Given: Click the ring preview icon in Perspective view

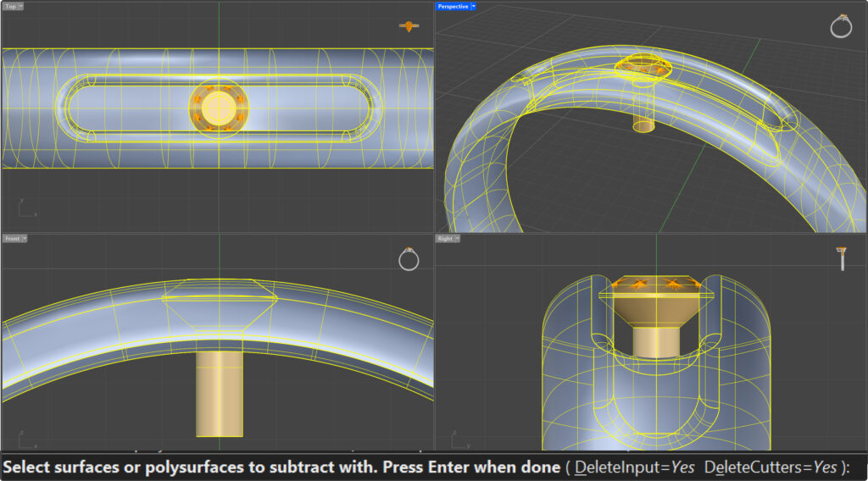Looking at the screenshot, I should coord(840,27).
